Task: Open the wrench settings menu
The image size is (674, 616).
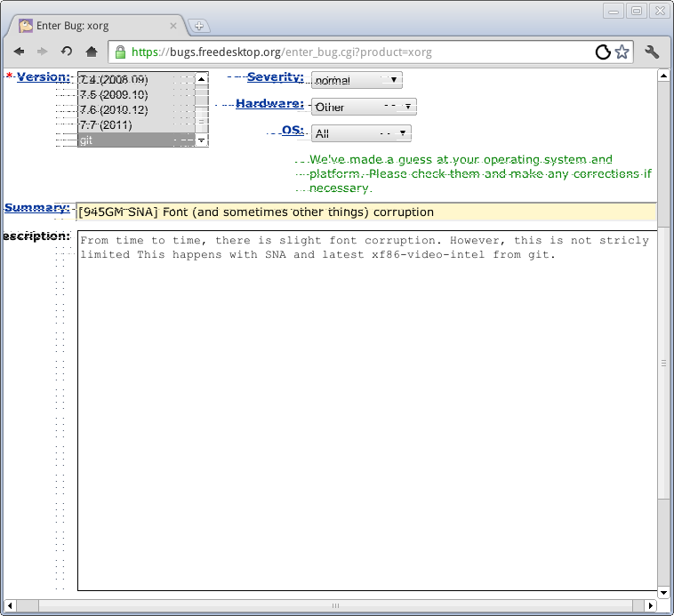Action: 652,52
